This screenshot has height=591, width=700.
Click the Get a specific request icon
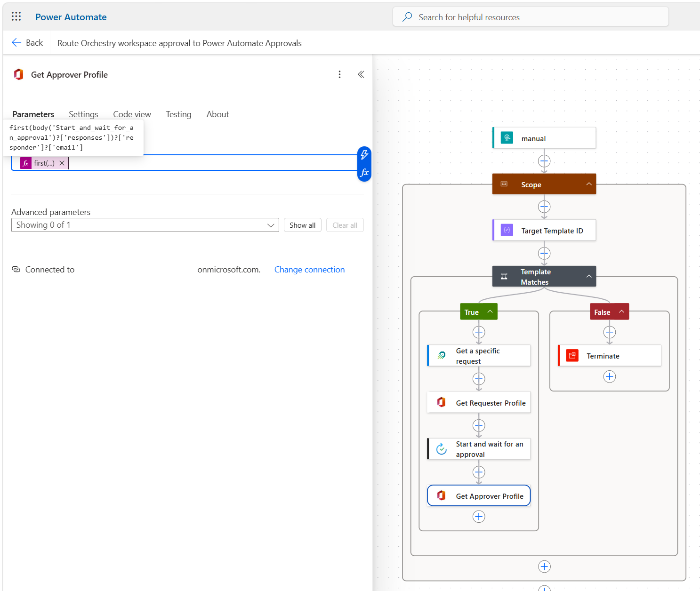(442, 356)
